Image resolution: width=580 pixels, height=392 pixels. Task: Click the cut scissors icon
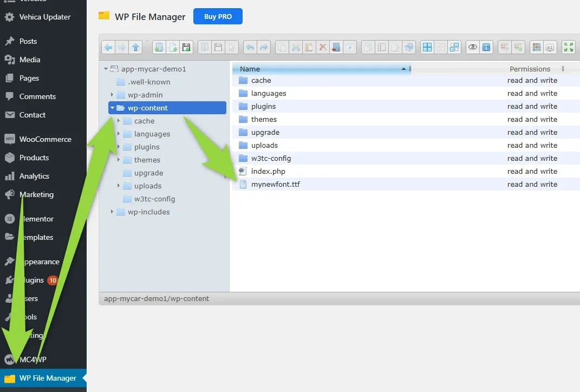(x=296, y=47)
